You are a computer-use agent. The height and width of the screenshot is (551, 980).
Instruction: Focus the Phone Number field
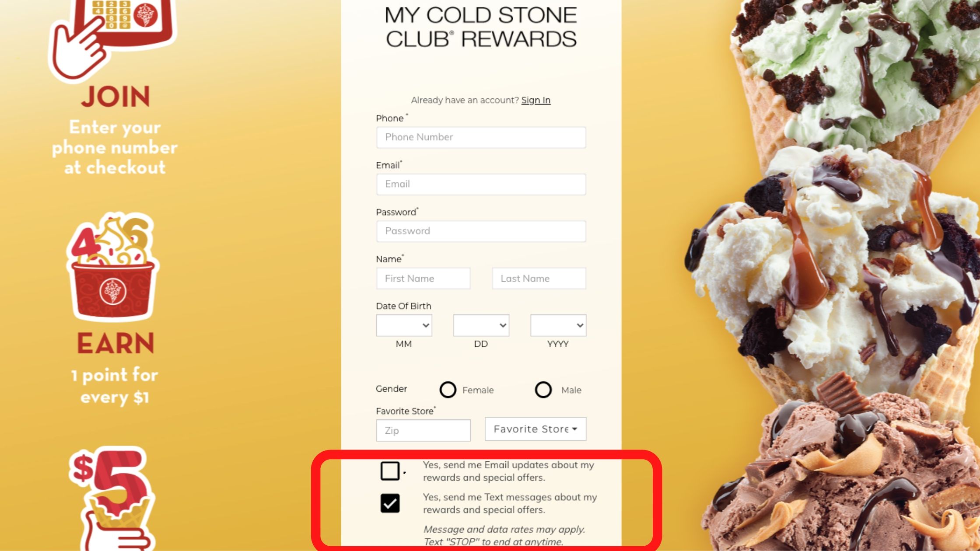tap(481, 137)
